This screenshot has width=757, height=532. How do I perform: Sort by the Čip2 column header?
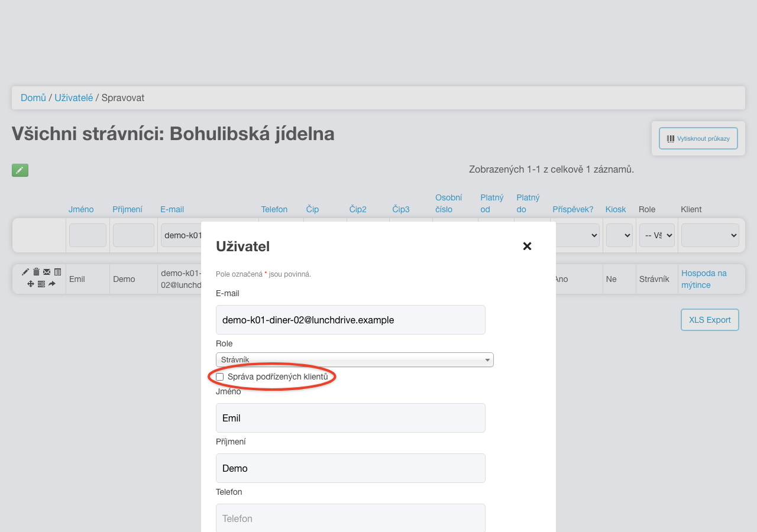(358, 209)
